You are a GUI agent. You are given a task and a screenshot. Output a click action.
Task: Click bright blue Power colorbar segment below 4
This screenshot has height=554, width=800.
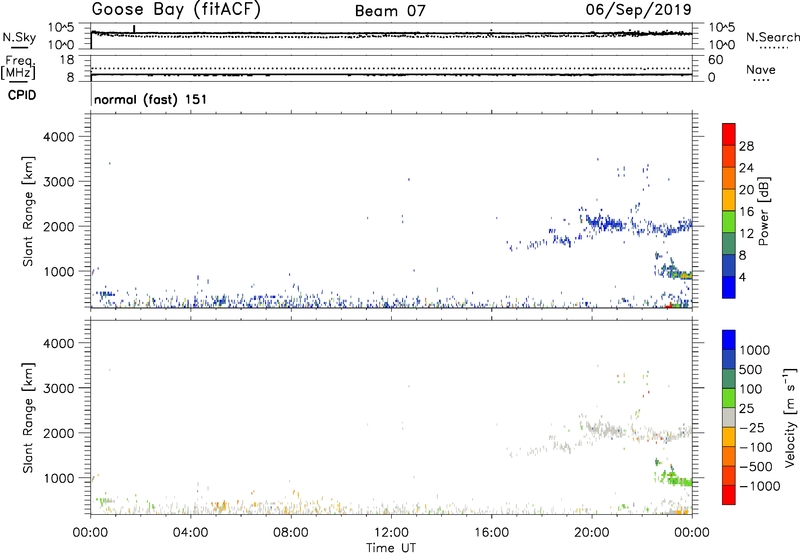pos(729,287)
